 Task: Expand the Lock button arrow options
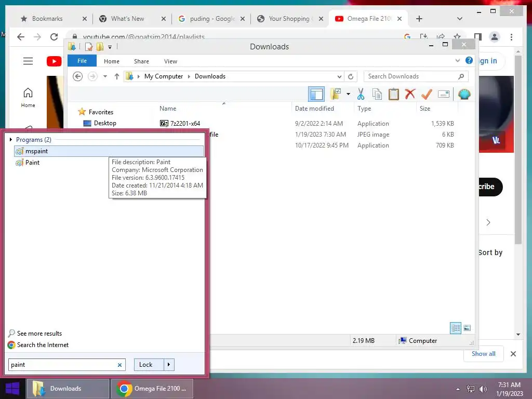coord(169,365)
